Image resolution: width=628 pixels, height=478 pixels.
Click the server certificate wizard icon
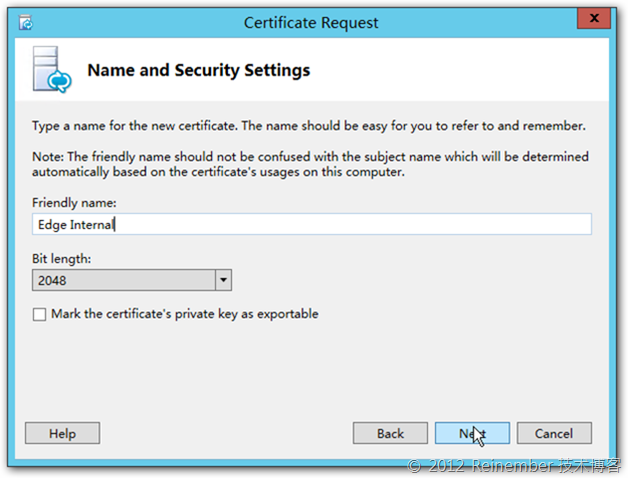52,70
